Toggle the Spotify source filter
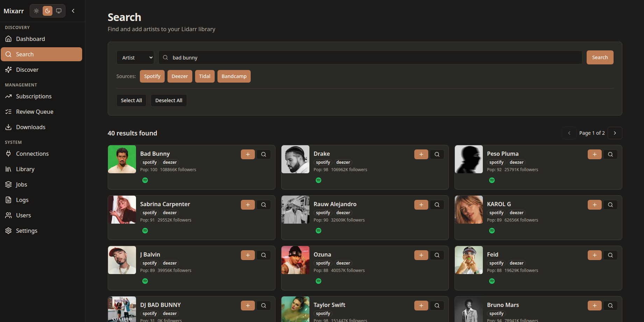 tap(152, 76)
